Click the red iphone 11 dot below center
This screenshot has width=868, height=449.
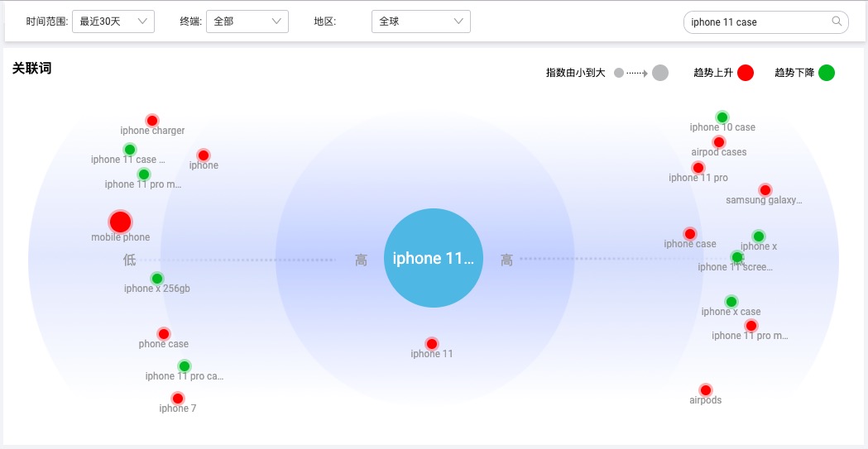432,344
